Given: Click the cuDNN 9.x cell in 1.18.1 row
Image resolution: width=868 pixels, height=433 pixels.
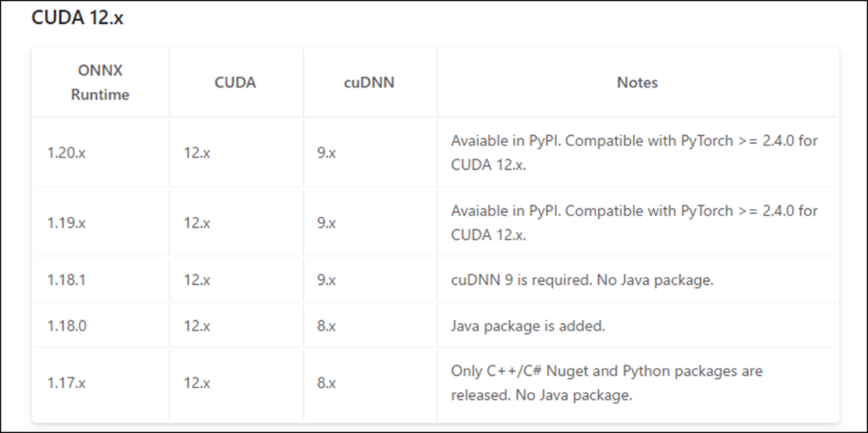Looking at the screenshot, I should (x=326, y=279).
